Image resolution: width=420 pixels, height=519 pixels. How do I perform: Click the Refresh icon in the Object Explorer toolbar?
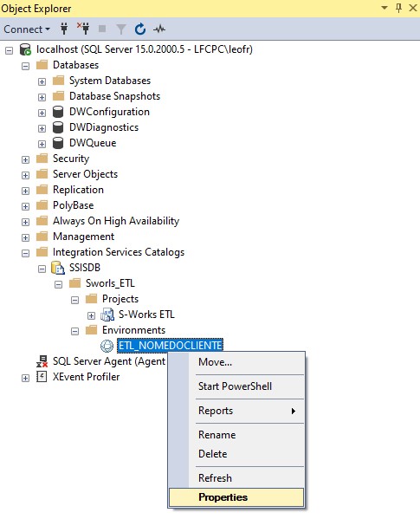click(140, 29)
